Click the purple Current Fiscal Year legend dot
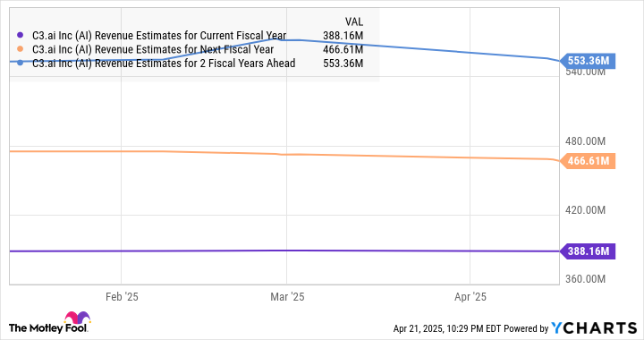 click(20, 35)
